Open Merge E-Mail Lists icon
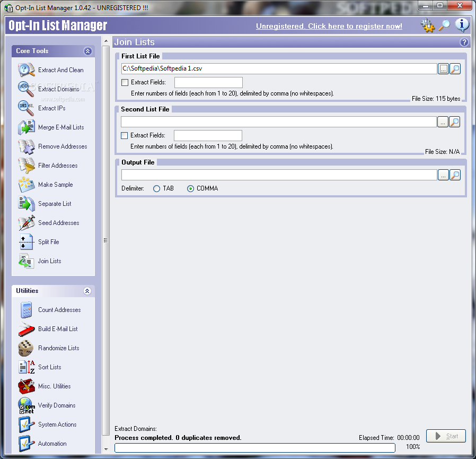 tap(26, 127)
